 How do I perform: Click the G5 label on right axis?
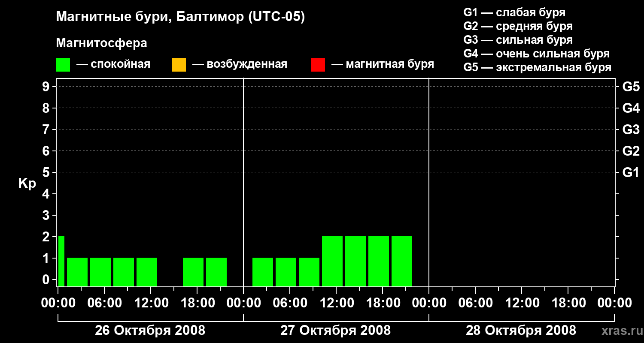(x=631, y=87)
